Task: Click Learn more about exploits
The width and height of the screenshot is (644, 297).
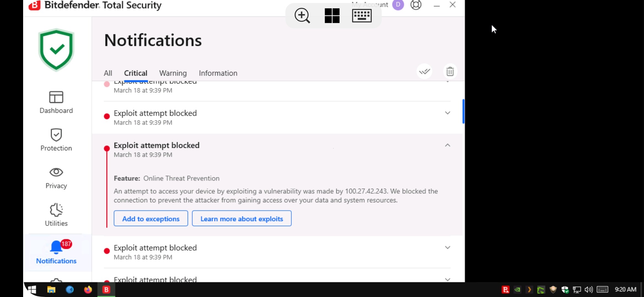Action: click(x=242, y=219)
